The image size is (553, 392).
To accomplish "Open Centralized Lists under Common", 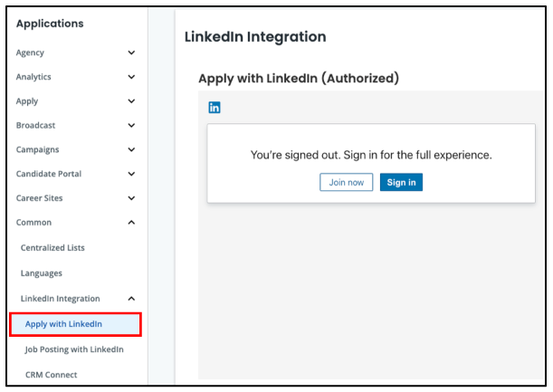I will click(x=52, y=248).
